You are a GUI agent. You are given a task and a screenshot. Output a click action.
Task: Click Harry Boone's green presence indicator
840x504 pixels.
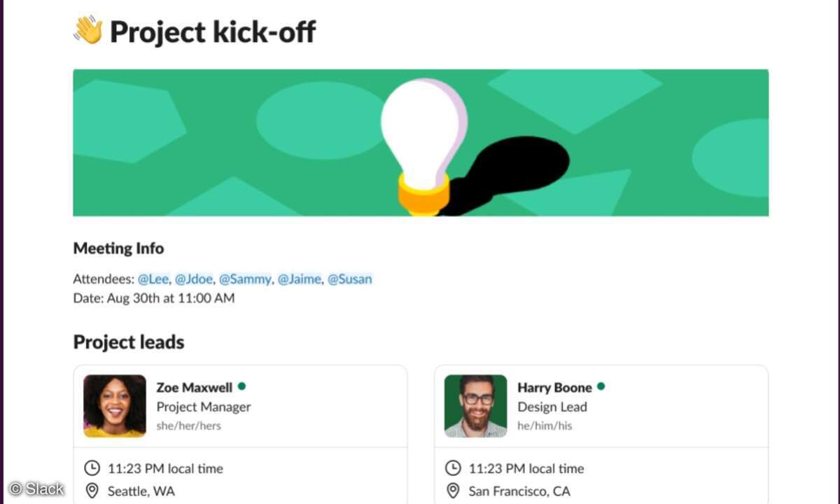tap(601, 386)
